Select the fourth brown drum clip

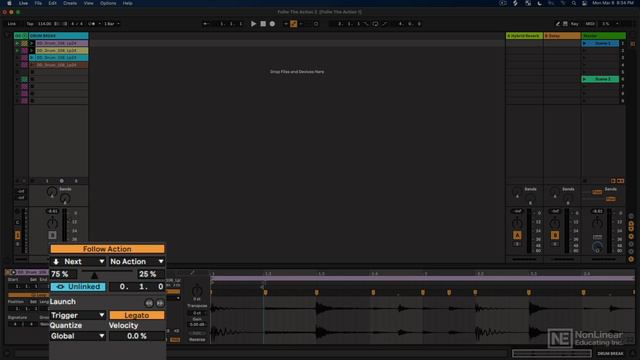(61, 65)
